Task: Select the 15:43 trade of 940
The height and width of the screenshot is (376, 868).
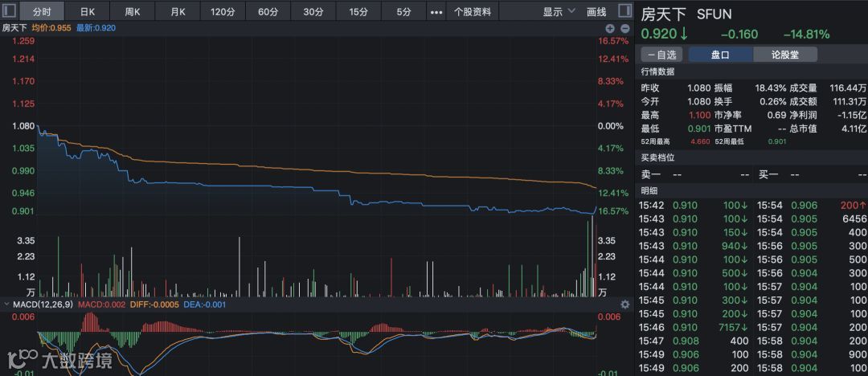Action: click(694, 246)
